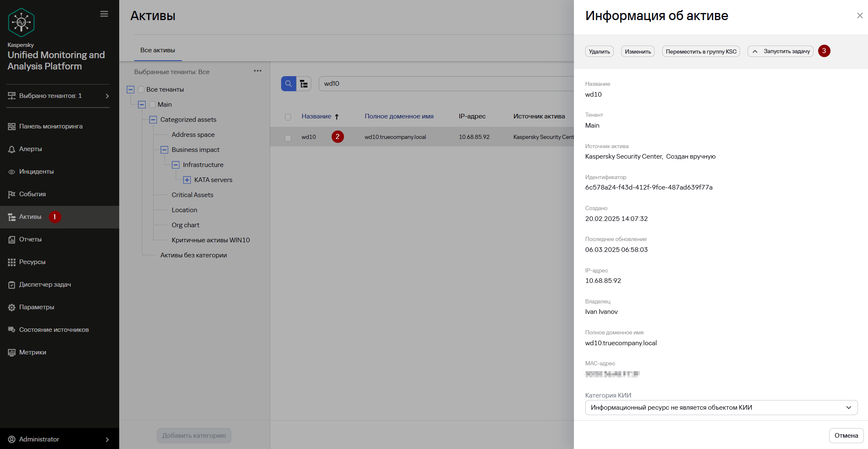Click the created date 20.02.2025 14:07:32
868x449 pixels.
tap(617, 219)
